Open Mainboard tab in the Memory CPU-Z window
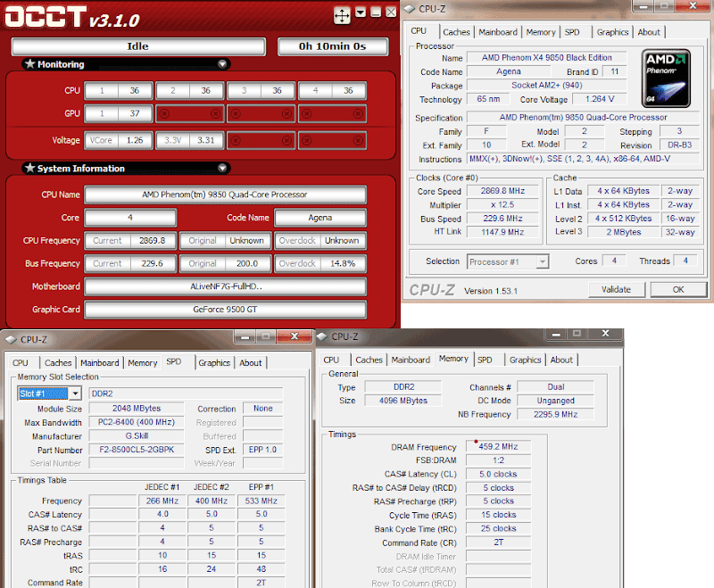Screen dimensions: 714x588 tap(411, 360)
